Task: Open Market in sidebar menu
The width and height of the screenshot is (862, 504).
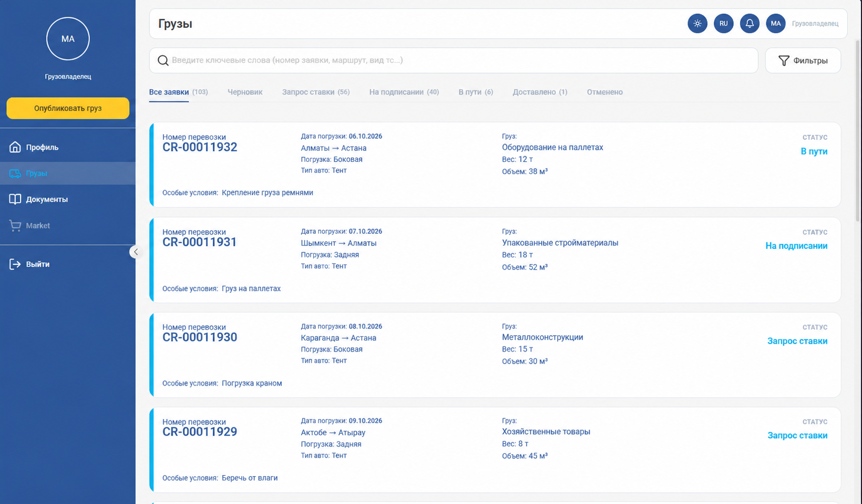Action: [x=68, y=225]
